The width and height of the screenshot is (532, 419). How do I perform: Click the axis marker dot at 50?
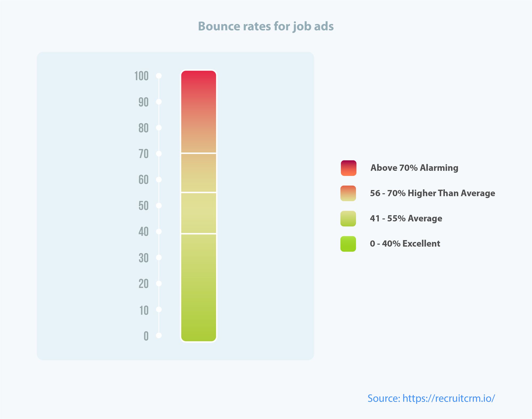click(x=159, y=206)
